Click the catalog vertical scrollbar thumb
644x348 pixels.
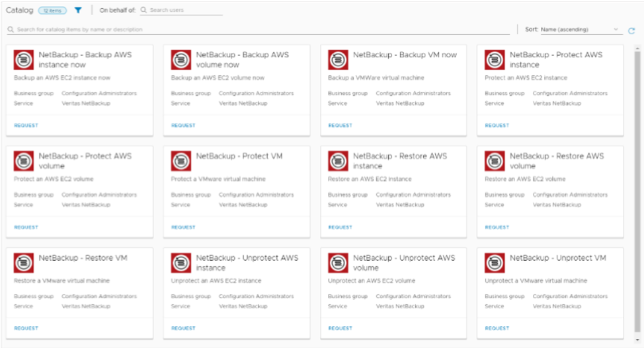637,191
